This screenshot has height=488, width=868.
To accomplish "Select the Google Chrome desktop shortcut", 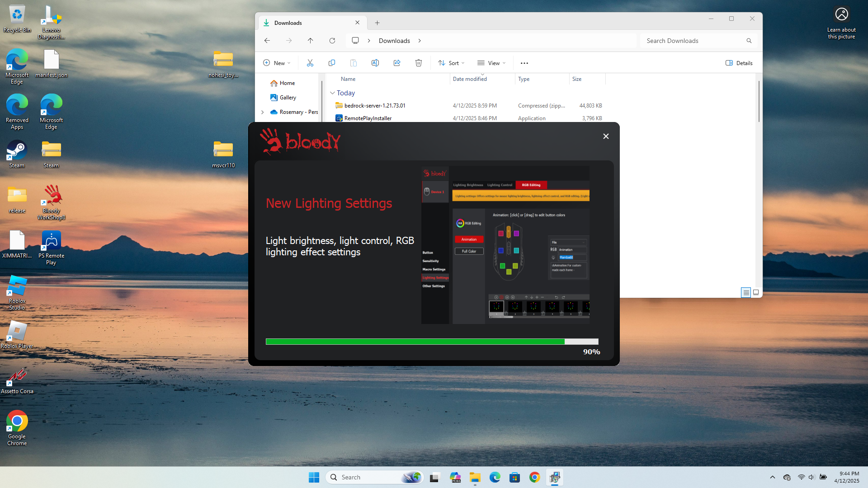I will 17,428.
